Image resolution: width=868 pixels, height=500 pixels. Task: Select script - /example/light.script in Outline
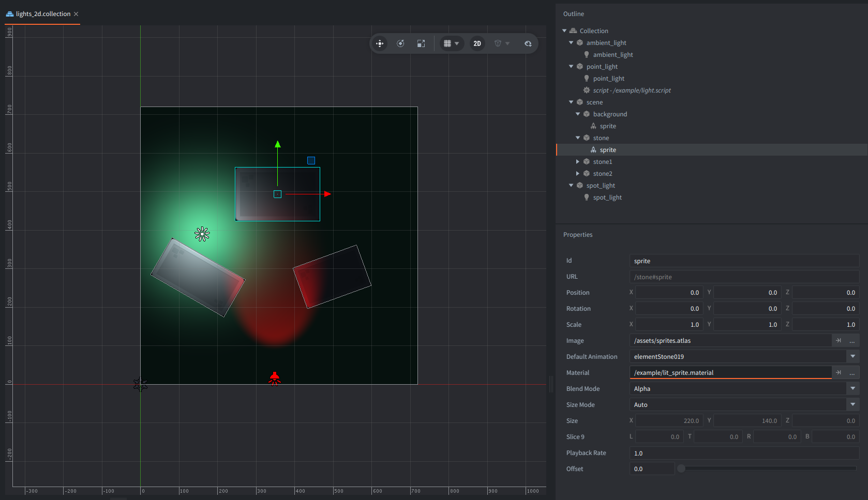(x=632, y=90)
